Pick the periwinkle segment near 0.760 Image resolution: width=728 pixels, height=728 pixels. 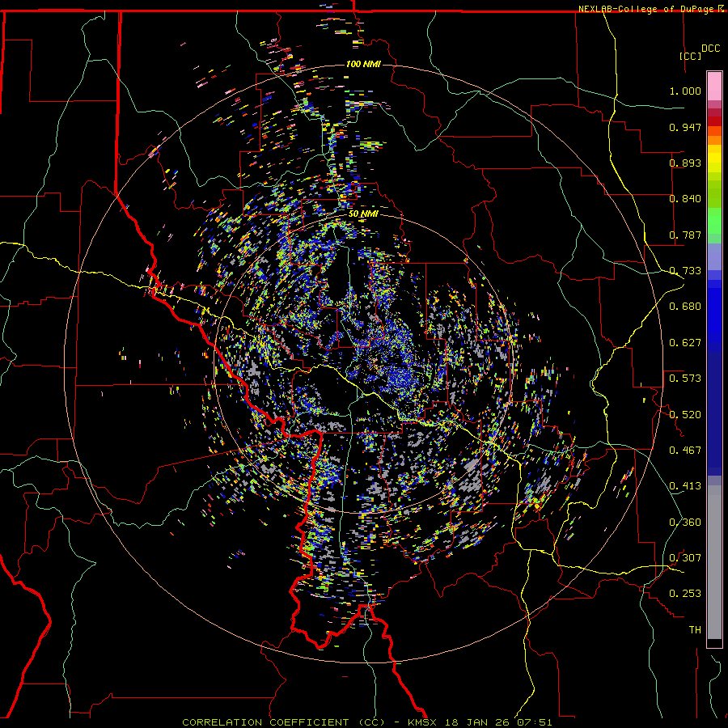(714, 256)
